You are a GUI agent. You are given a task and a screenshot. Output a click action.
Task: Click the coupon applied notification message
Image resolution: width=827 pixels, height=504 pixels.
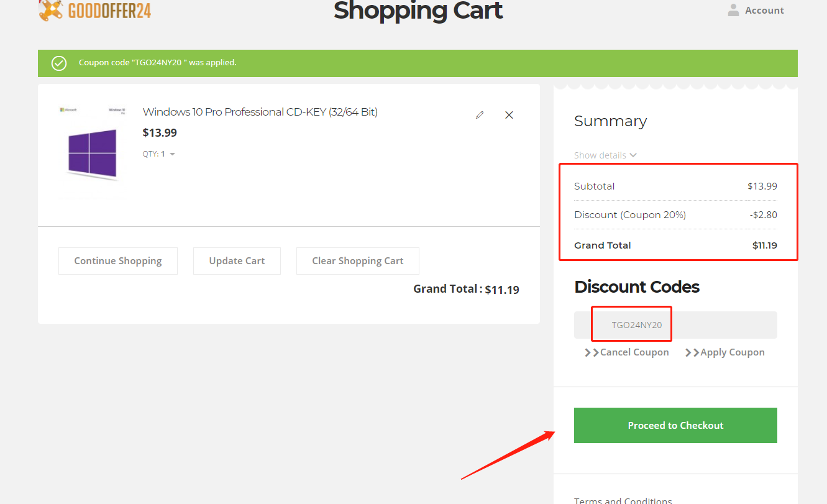tap(157, 63)
